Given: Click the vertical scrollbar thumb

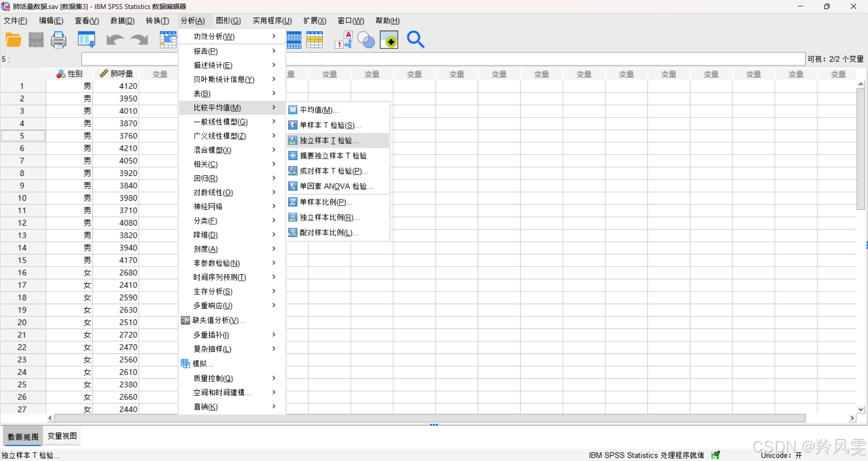Looking at the screenshot, I should 861,149.
